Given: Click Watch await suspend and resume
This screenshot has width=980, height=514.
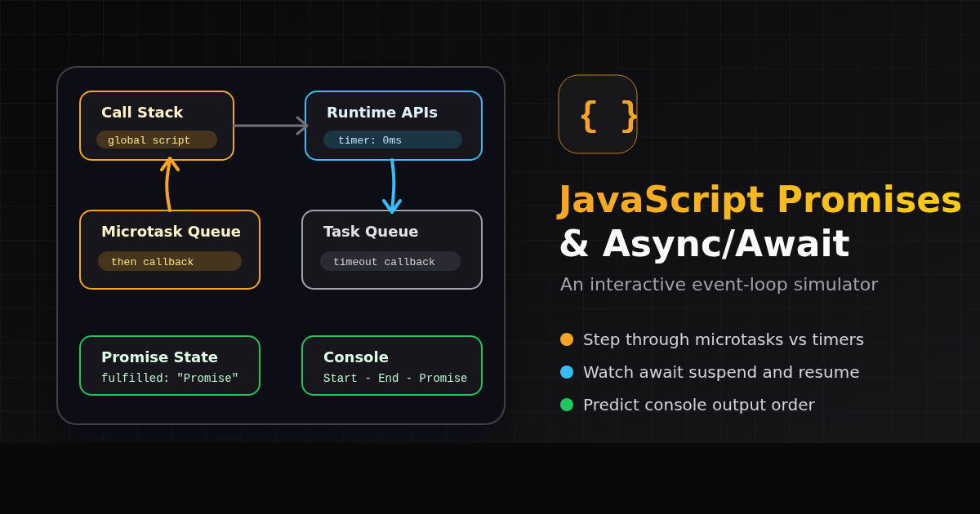Looking at the screenshot, I should [x=721, y=372].
